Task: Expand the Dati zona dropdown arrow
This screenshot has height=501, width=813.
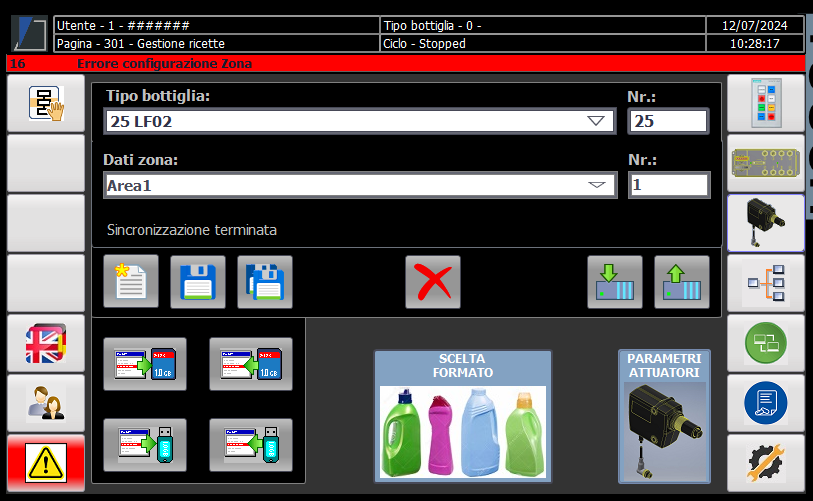Action: pos(597,185)
